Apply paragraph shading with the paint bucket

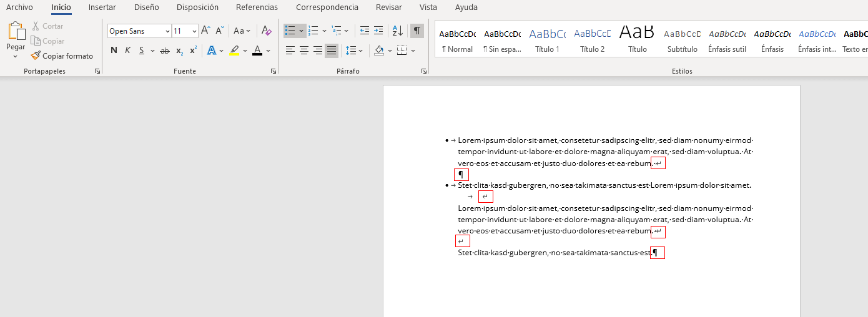click(379, 51)
